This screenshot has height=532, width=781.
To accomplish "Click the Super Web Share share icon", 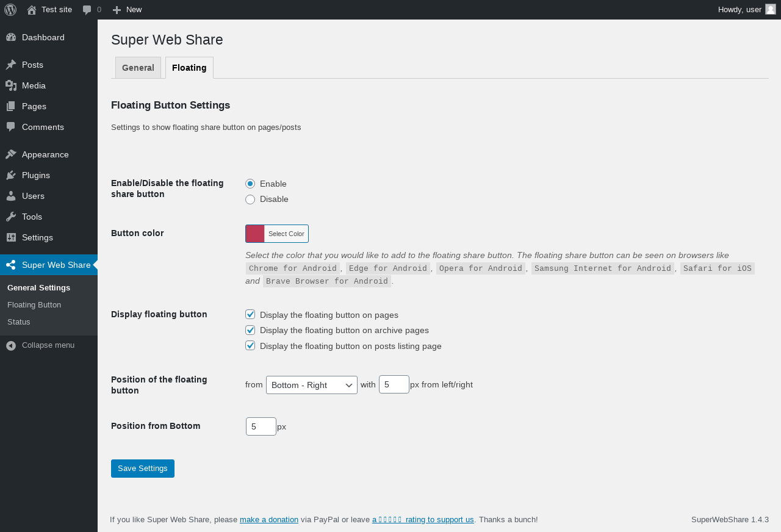I will [x=11, y=265].
